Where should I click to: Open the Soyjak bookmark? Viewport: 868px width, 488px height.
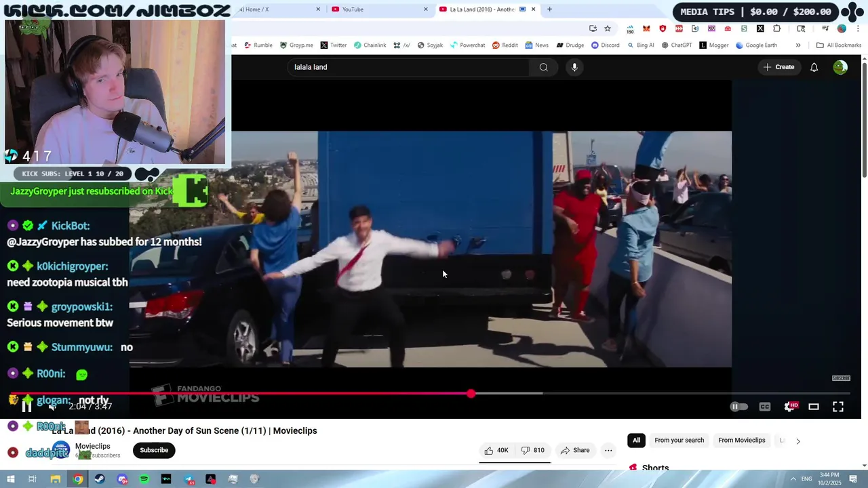tap(430, 45)
